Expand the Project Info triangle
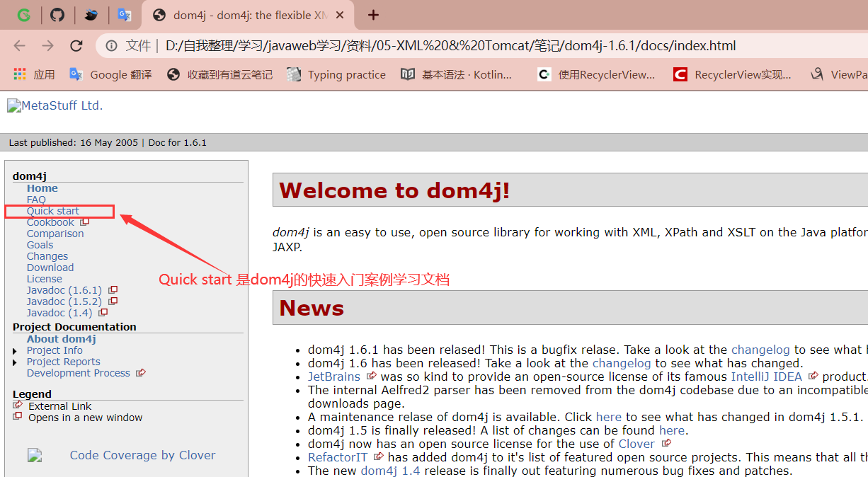 pyautogui.click(x=15, y=351)
